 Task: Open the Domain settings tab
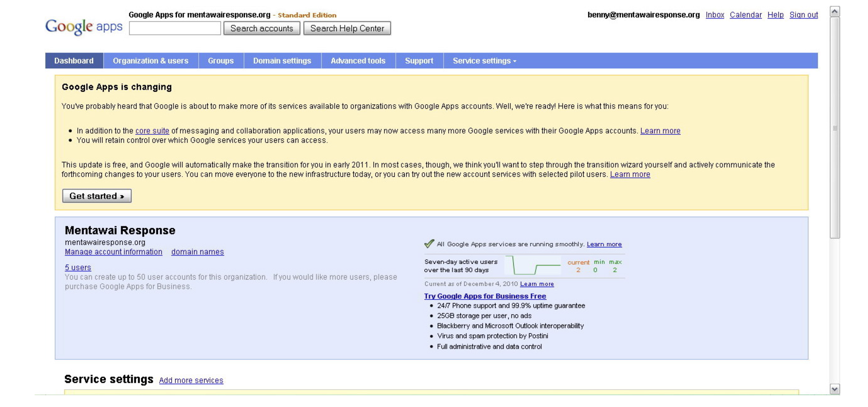282,61
